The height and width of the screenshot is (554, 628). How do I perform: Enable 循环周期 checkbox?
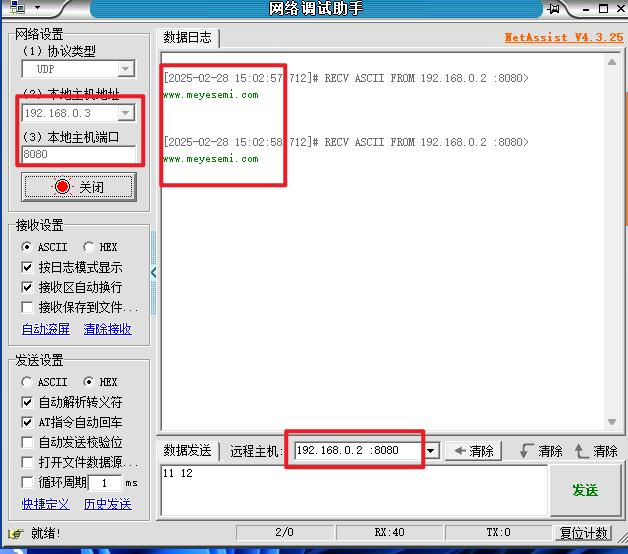point(27,482)
